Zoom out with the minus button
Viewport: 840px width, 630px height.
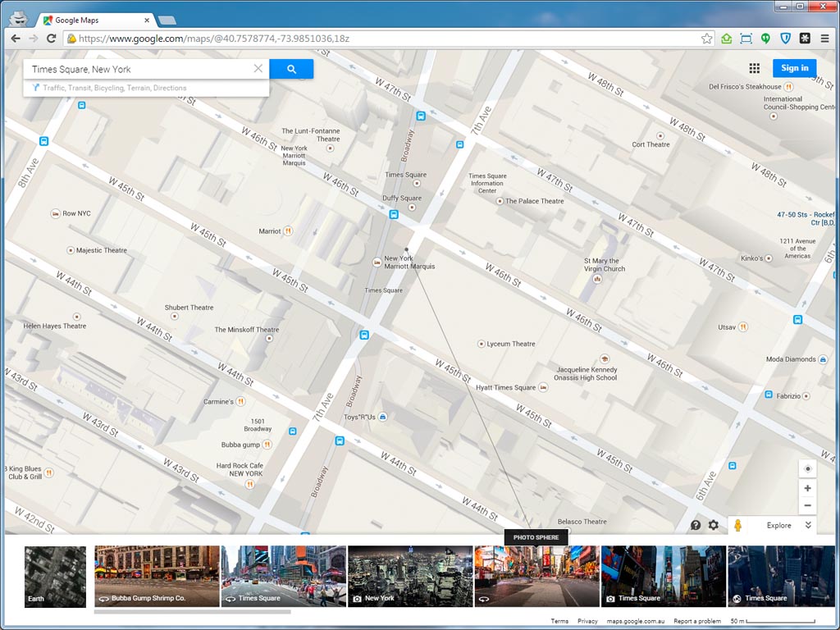pyautogui.click(x=807, y=505)
